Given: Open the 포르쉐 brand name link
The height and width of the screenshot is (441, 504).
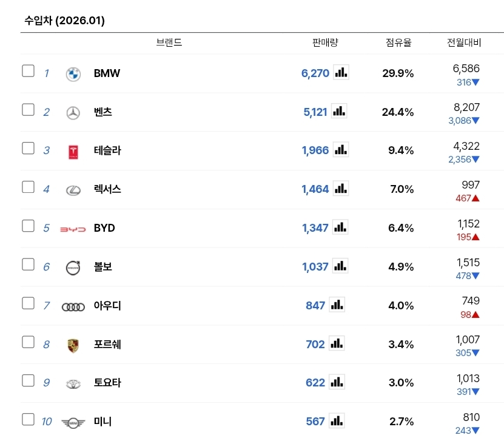Looking at the screenshot, I should pyautogui.click(x=107, y=345).
